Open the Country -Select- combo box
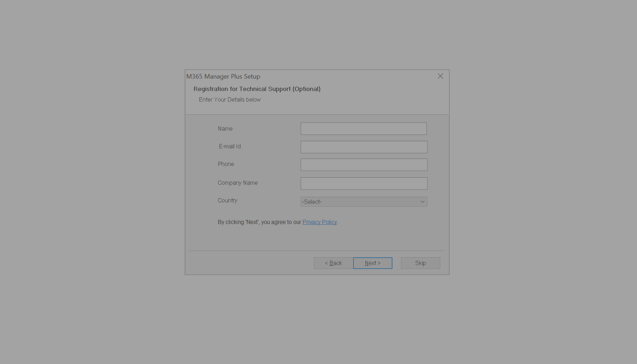This screenshot has width=637, height=364. [x=361, y=202]
